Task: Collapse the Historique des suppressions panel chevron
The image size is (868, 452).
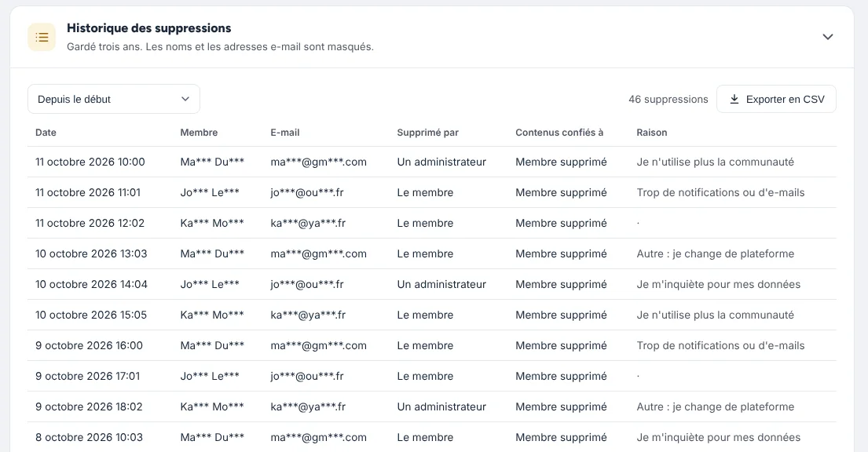Action: click(x=828, y=37)
